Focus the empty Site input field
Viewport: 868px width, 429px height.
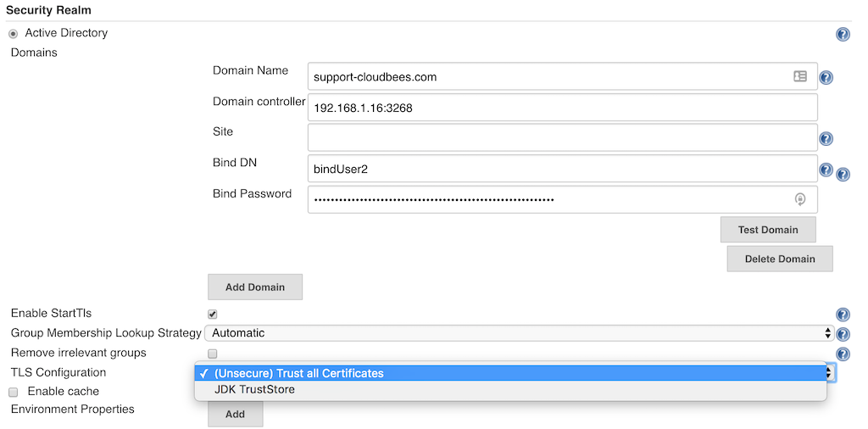tap(563, 137)
